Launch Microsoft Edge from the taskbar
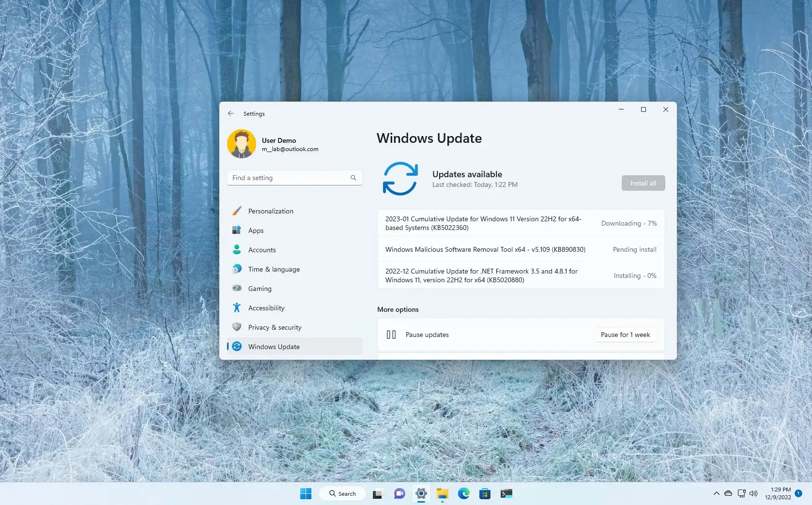The height and width of the screenshot is (505, 812). point(464,493)
